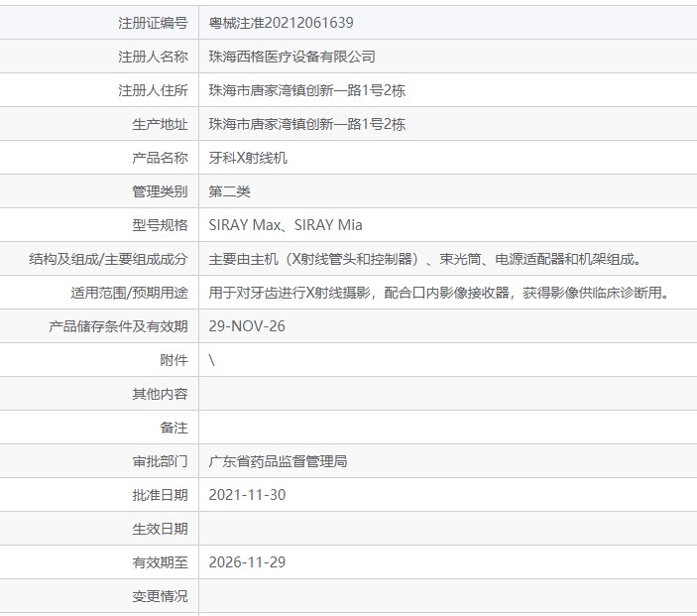Click the 其他内容 label

coord(160,394)
